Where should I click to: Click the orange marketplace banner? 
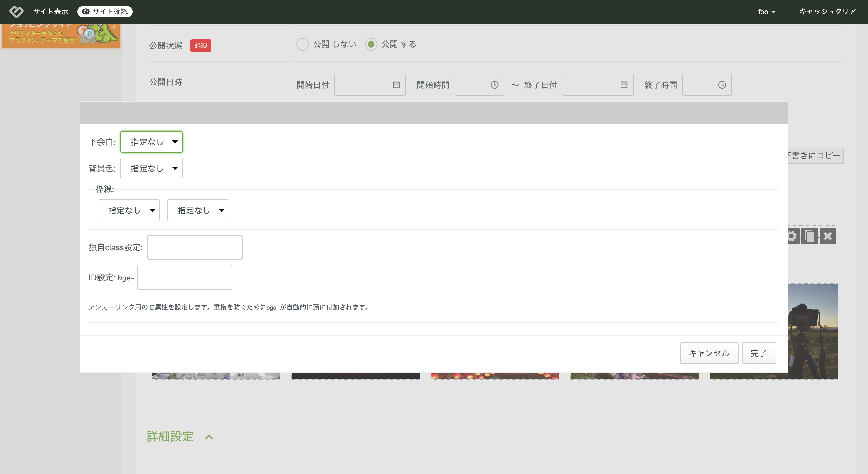pos(61,36)
